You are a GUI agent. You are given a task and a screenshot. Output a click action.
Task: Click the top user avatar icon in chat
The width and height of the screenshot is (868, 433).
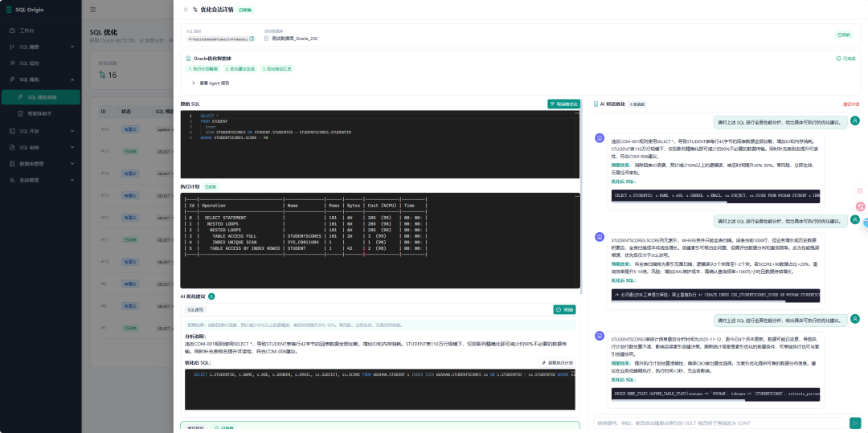pos(855,121)
